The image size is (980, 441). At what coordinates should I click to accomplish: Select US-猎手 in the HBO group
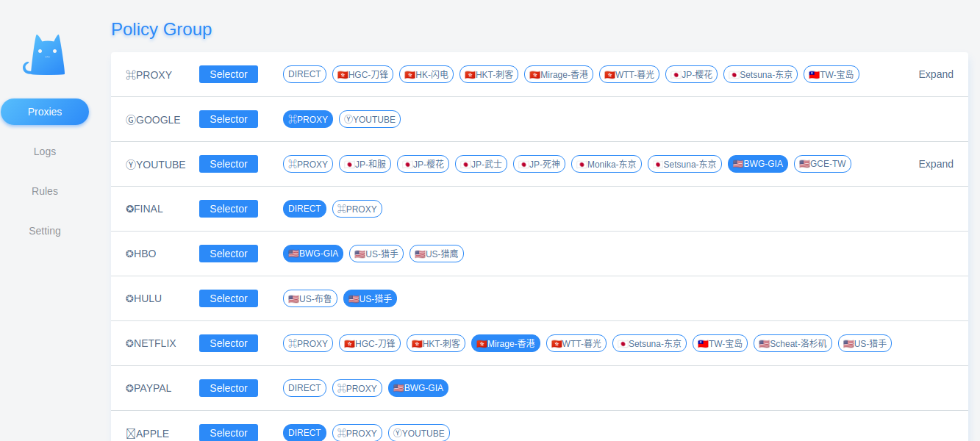(376, 254)
